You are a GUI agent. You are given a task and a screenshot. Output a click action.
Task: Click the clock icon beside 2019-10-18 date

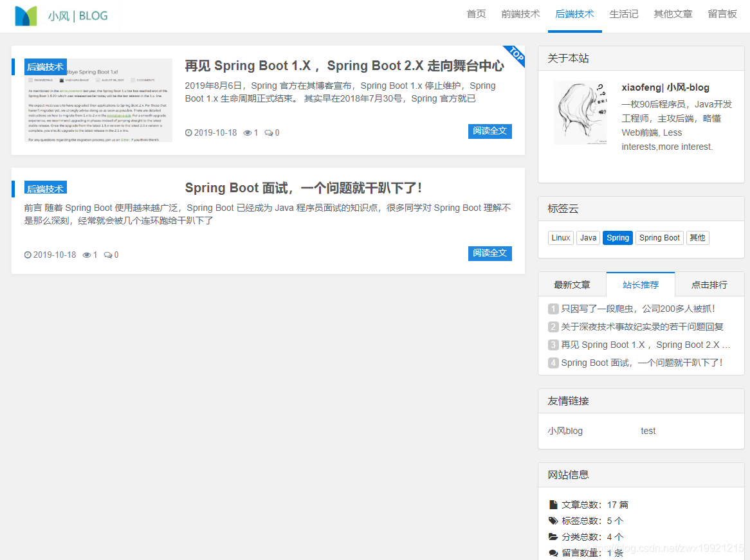coord(188,132)
